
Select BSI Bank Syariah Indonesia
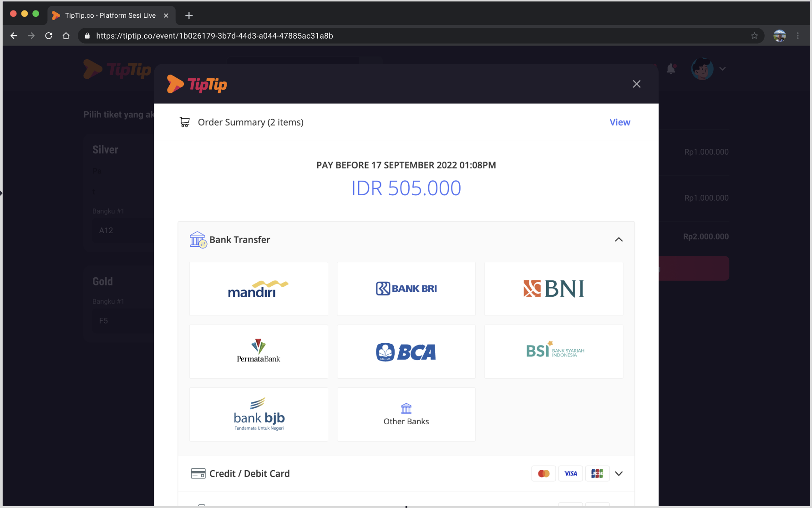(553, 351)
